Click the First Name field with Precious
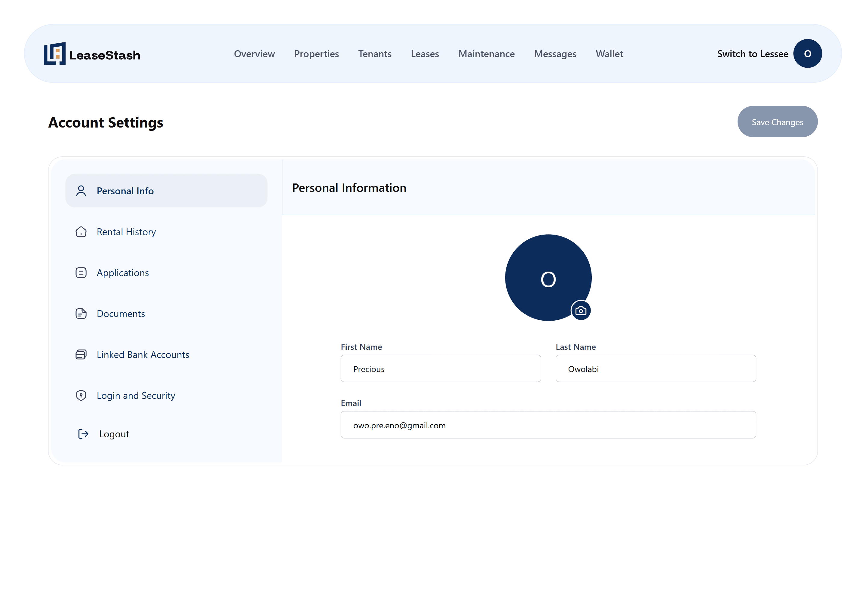 click(x=441, y=369)
